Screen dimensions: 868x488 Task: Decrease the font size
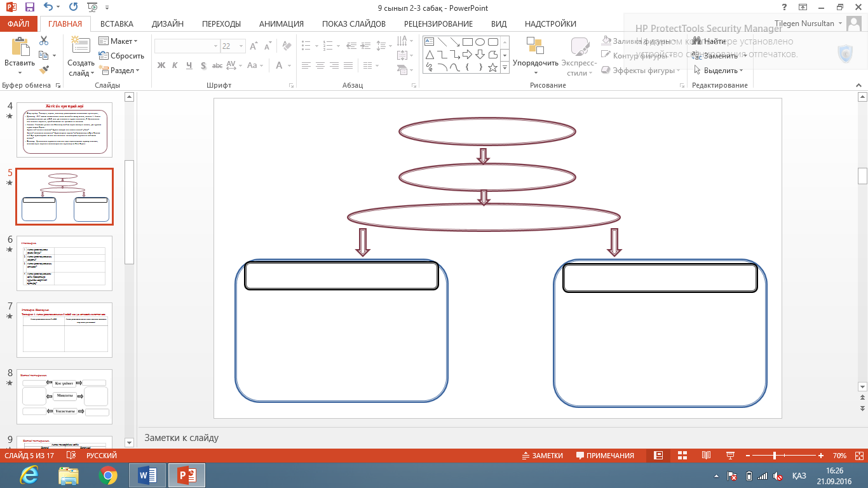pos(268,46)
